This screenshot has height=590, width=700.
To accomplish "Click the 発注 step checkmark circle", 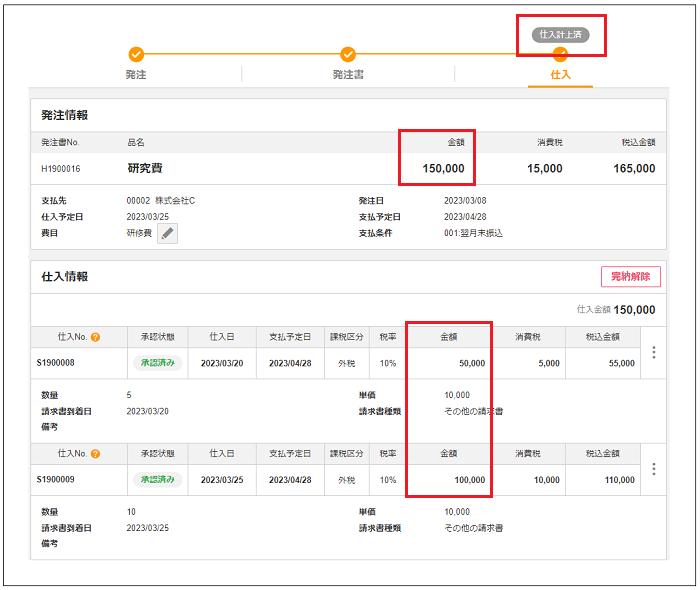I will click(136, 55).
